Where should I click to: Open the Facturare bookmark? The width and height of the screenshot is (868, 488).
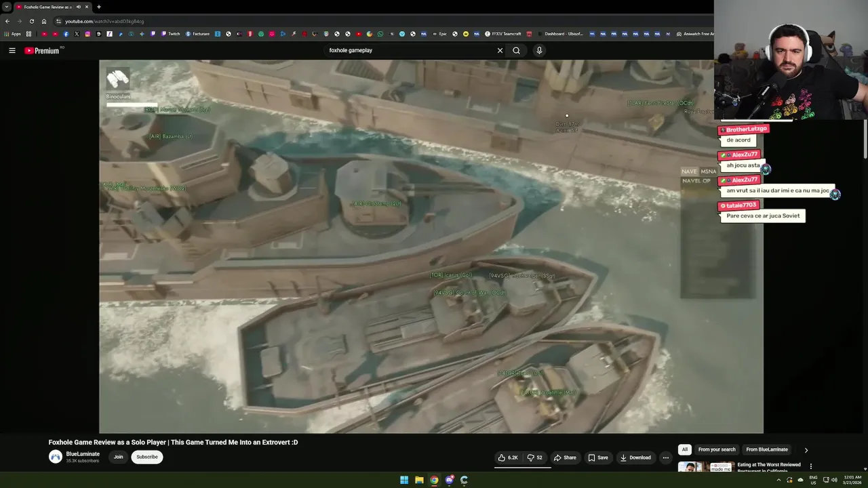(x=197, y=34)
